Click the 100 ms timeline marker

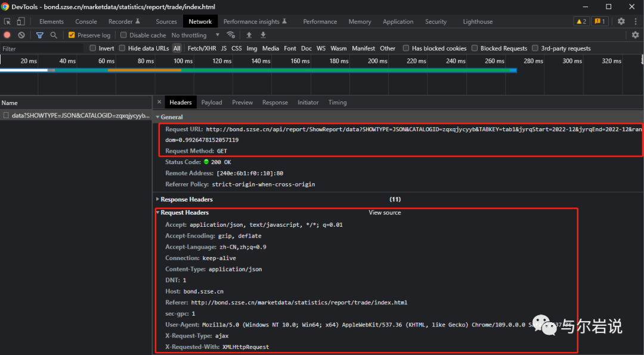[x=183, y=61]
